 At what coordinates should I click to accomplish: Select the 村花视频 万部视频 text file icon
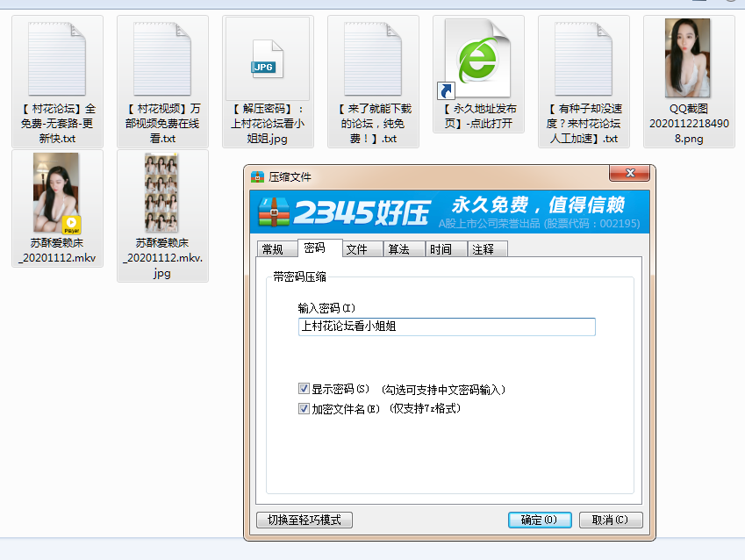pyautogui.click(x=162, y=60)
